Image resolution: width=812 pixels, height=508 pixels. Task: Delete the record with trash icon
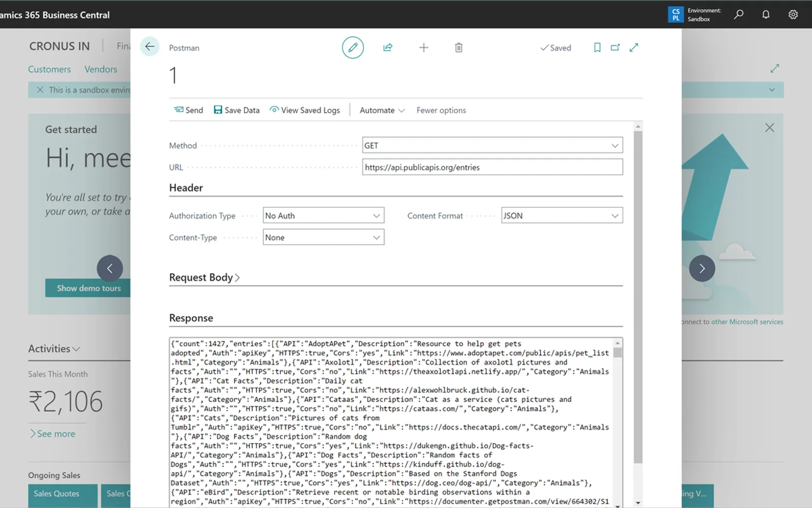[x=459, y=47]
